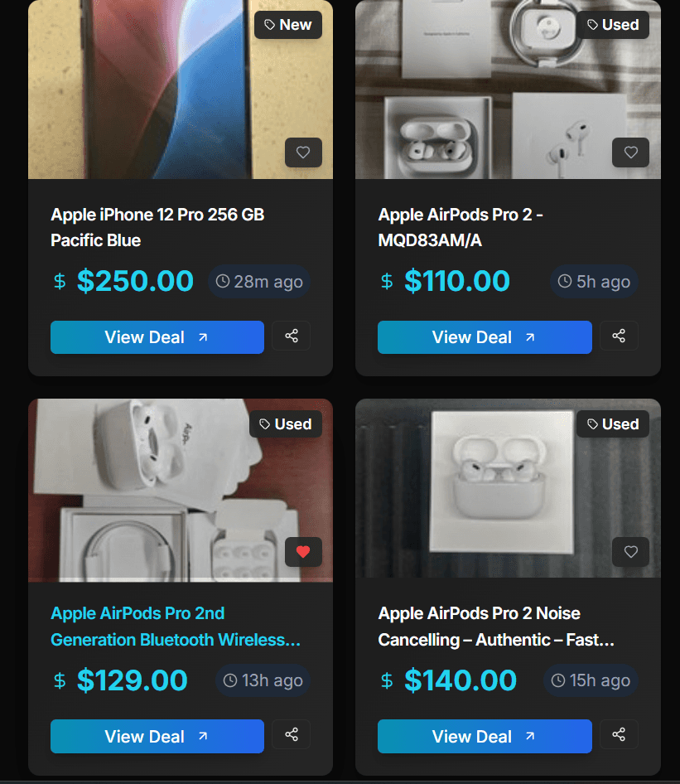Share the $110.00 AirPods Pro 2 listing
The height and width of the screenshot is (784, 680).
tap(619, 336)
